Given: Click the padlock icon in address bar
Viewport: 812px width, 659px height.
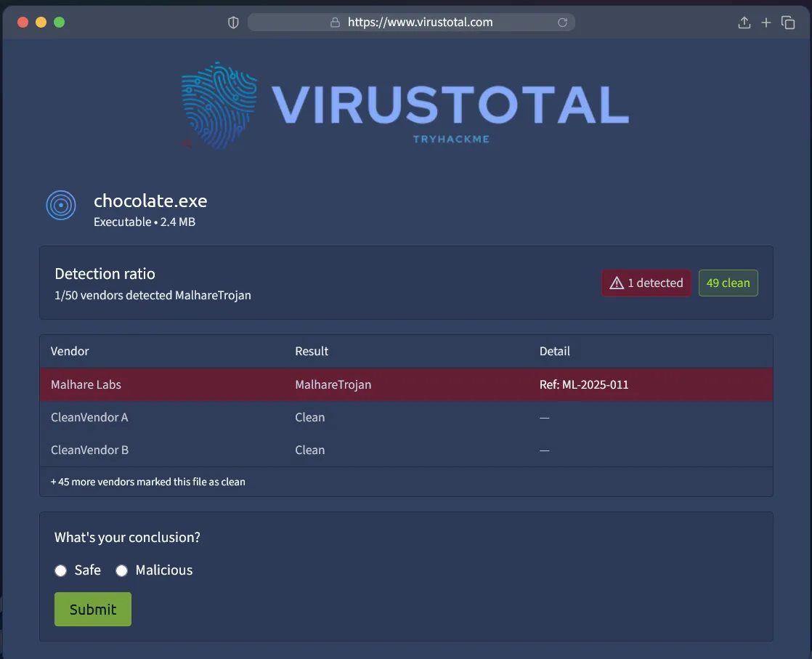Looking at the screenshot, I should 335,23.
